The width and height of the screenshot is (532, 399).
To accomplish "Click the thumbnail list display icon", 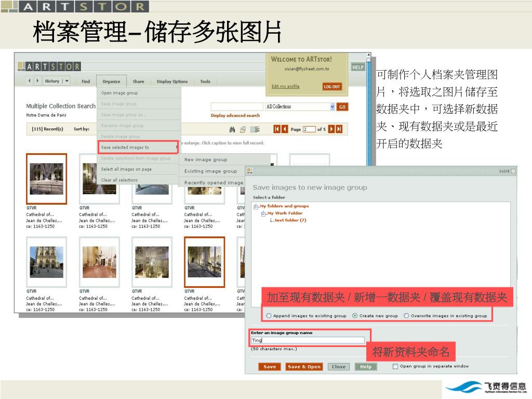I will tap(255, 129).
